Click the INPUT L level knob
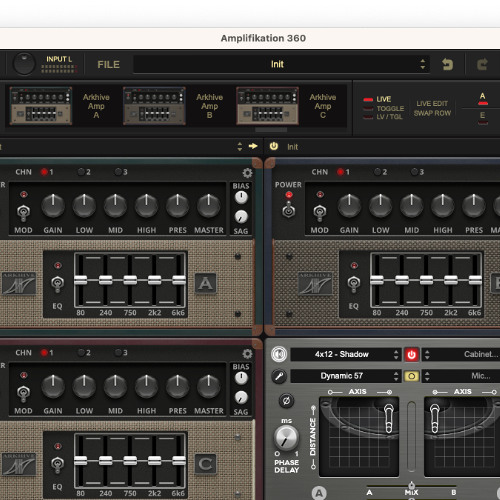The image size is (500, 500). click(x=24, y=64)
